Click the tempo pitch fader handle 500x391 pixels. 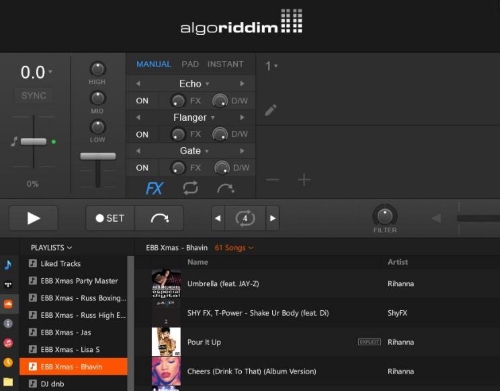click(33, 142)
